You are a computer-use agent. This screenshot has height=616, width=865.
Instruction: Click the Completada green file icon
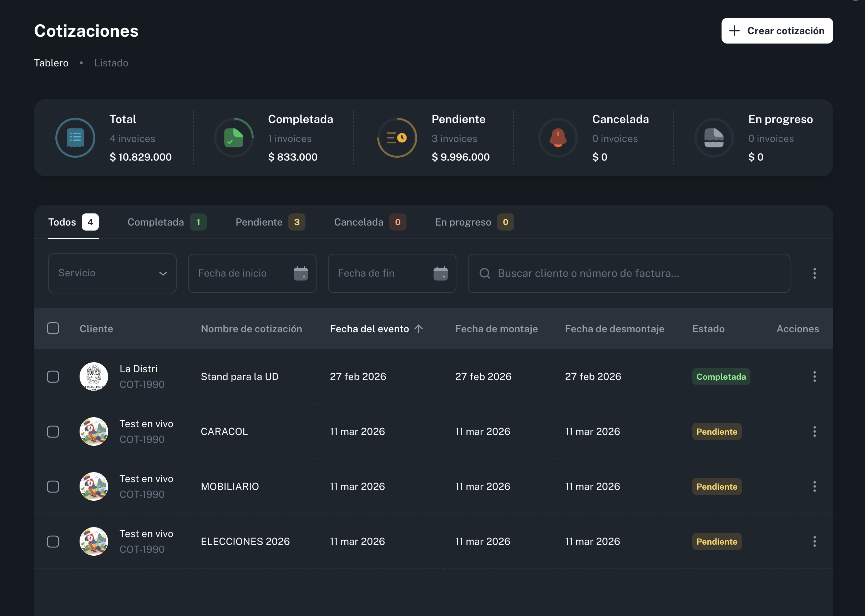(x=234, y=138)
